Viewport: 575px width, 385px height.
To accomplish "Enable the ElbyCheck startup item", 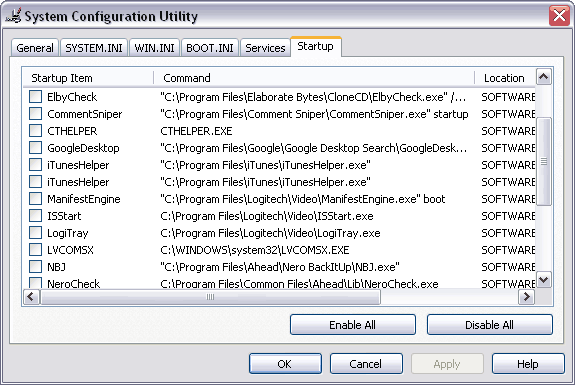I will [x=36, y=97].
